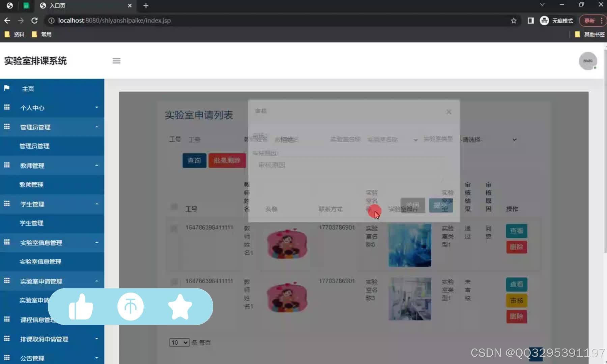Click the grid icon beside 教师管理 parent menu
This screenshot has width=607, height=364.
click(7, 165)
